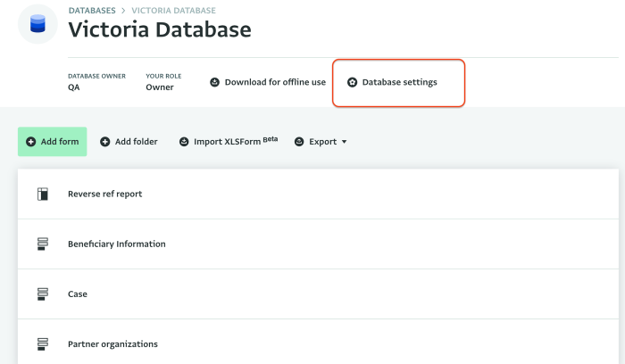This screenshot has height=364, width=625.
Task: Click the Beneficiary Information form icon
Action: coord(43,244)
